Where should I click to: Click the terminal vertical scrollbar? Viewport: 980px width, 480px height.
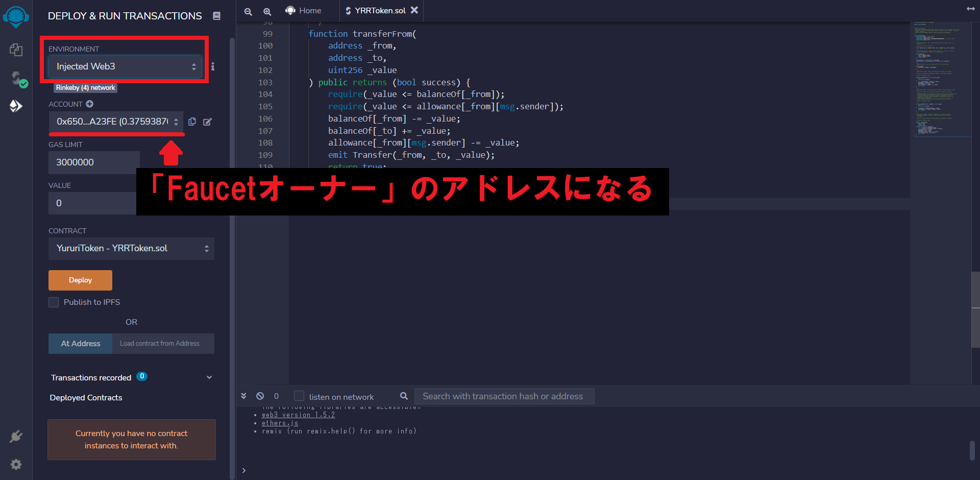[x=972, y=451]
